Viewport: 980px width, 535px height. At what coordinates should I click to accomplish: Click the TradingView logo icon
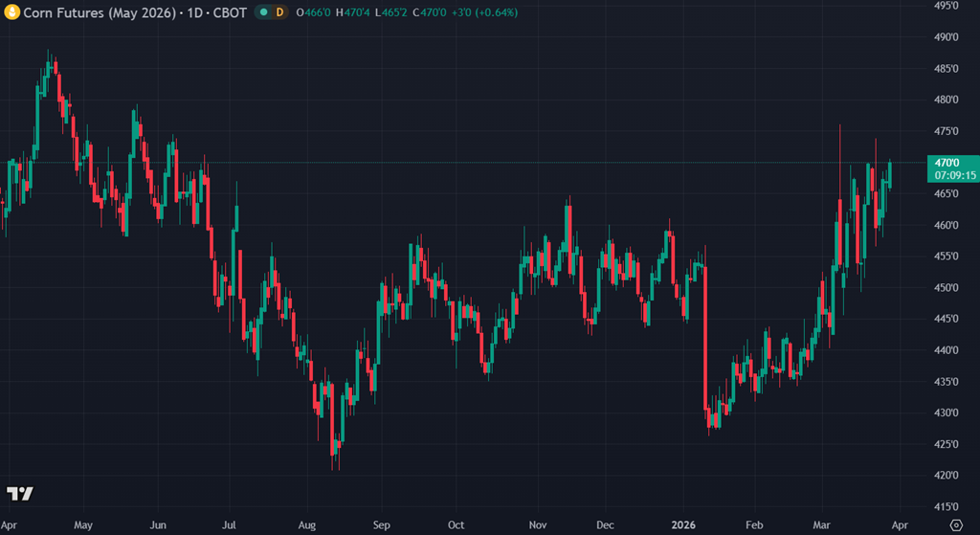(20, 494)
